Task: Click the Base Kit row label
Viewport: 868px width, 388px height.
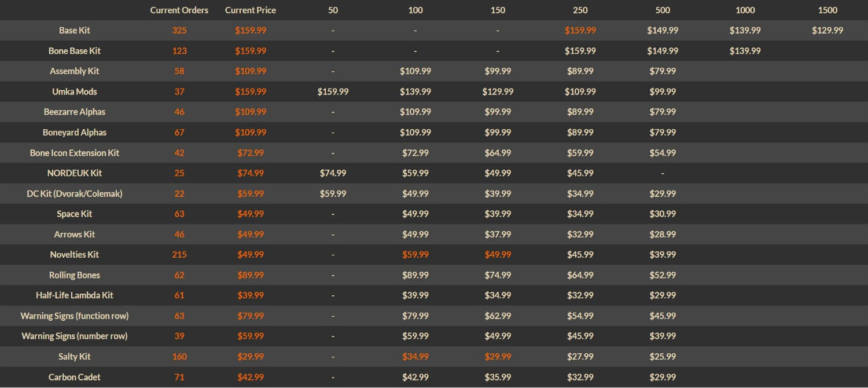Action: pyautogui.click(x=75, y=31)
